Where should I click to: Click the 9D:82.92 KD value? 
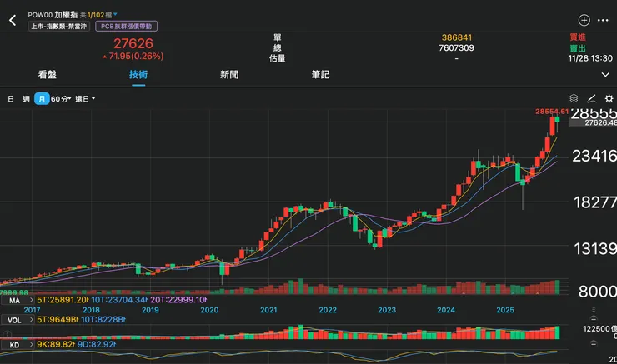click(x=97, y=344)
